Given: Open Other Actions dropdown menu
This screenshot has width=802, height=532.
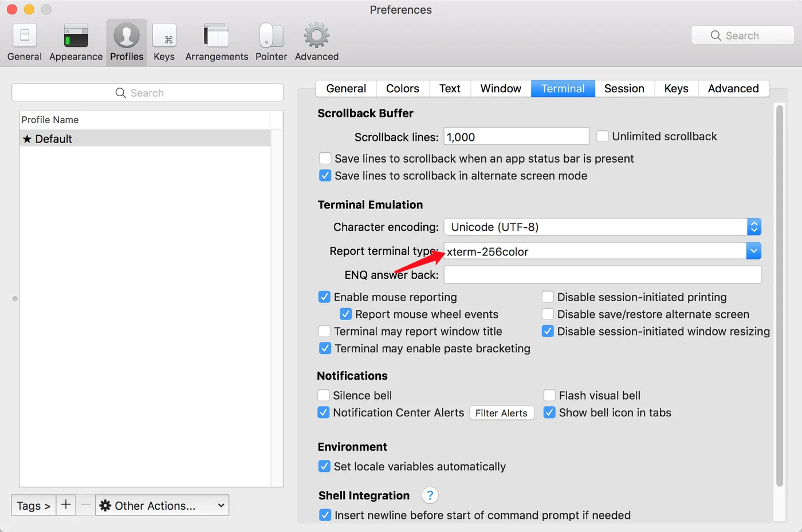Looking at the screenshot, I should 162,505.
